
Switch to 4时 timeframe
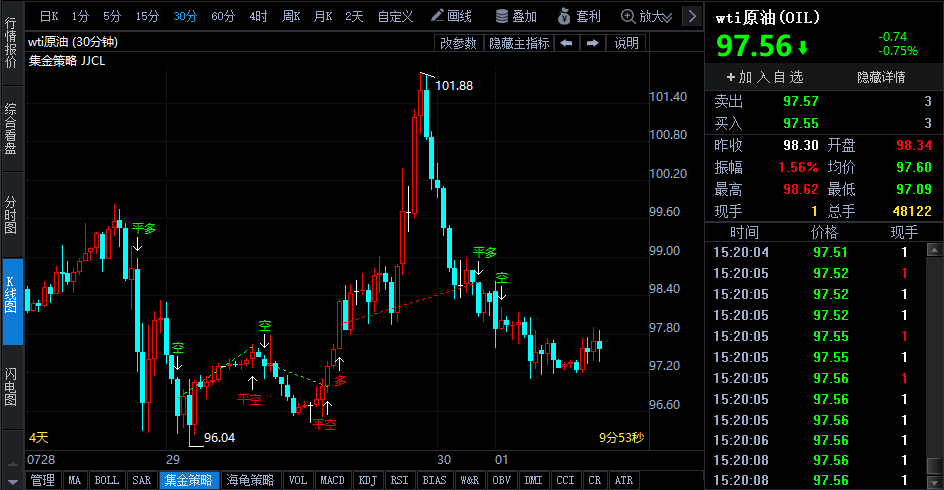258,16
